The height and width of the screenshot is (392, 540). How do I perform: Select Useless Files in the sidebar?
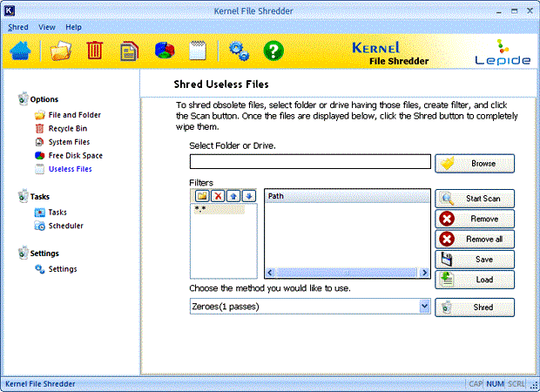click(64, 169)
